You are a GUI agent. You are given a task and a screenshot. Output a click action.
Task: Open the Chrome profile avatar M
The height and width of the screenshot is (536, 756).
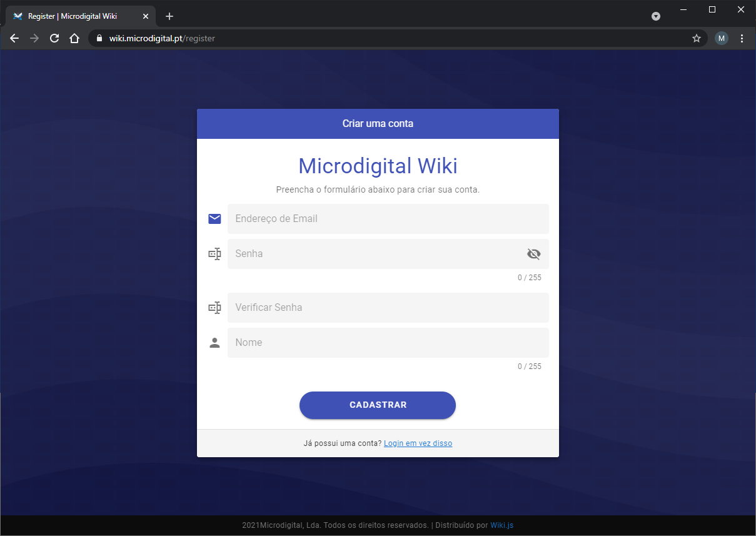click(722, 38)
